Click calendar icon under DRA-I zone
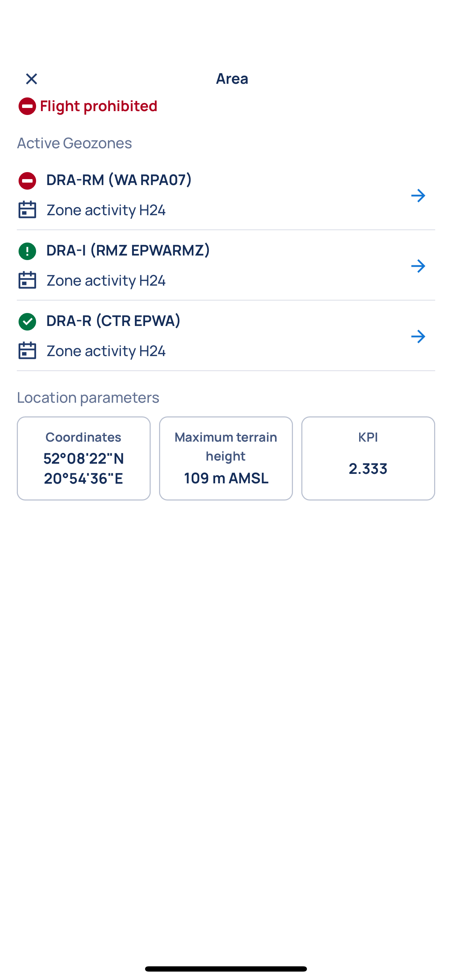Image resolution: width=452 pixels, height=980 pixels. click(27, 280)
